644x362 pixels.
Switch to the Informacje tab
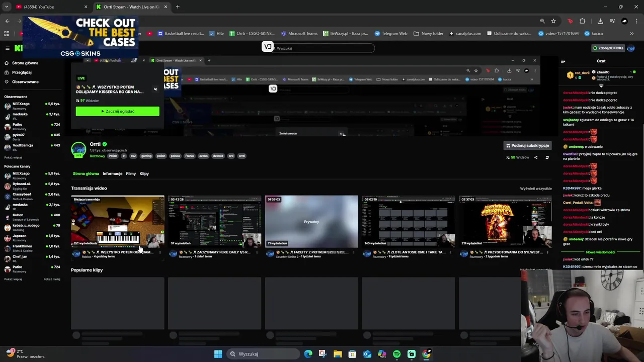pos(112,173)
